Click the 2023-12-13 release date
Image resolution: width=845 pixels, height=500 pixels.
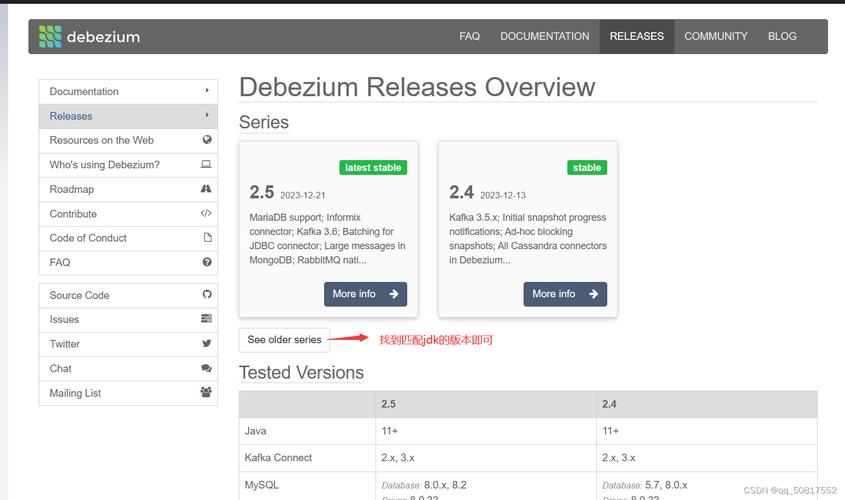[x=503, y=195]
